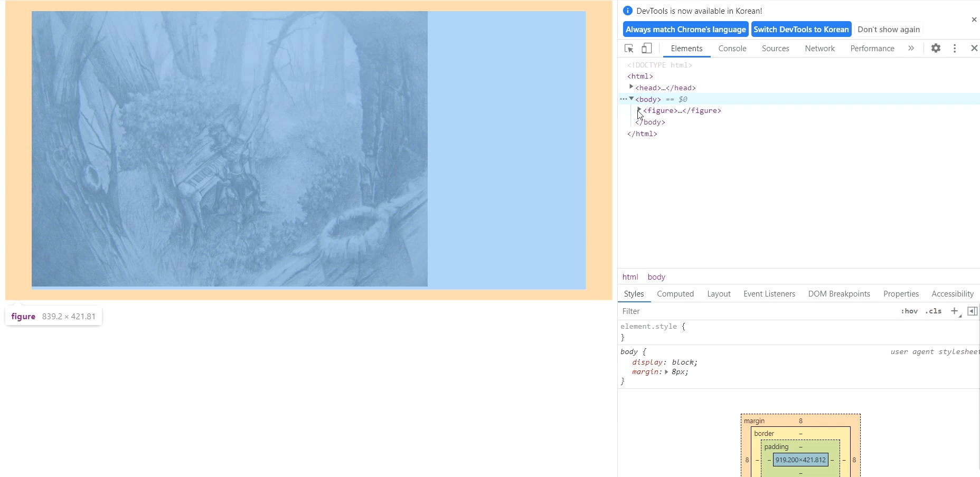Expand the figure element node
Image resolution: width=980 pixels, height=477 pixels.
[x=639, y=110]
